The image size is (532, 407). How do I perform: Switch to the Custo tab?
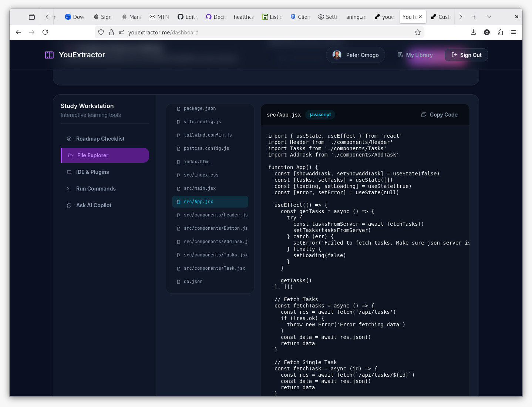(x=441, y=17)
